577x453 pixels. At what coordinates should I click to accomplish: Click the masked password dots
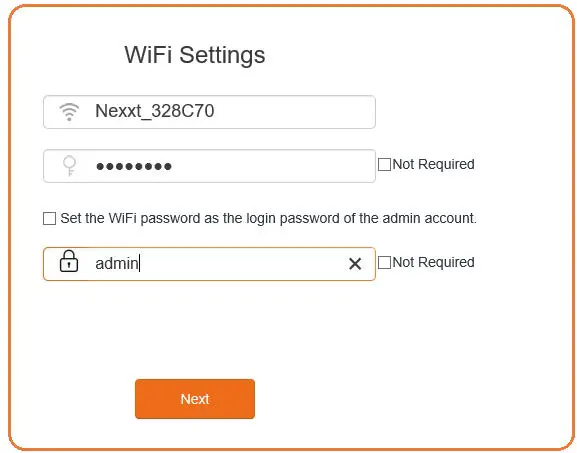[x=134, y=166]
